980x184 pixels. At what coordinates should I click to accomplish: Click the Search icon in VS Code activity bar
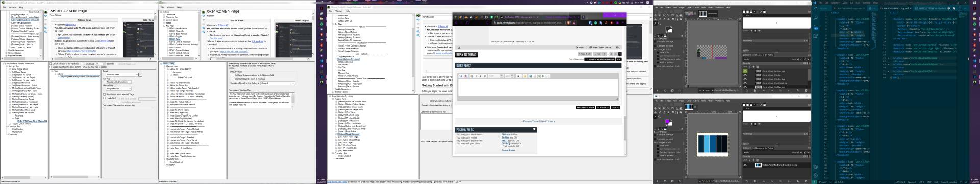click(816, 18)
